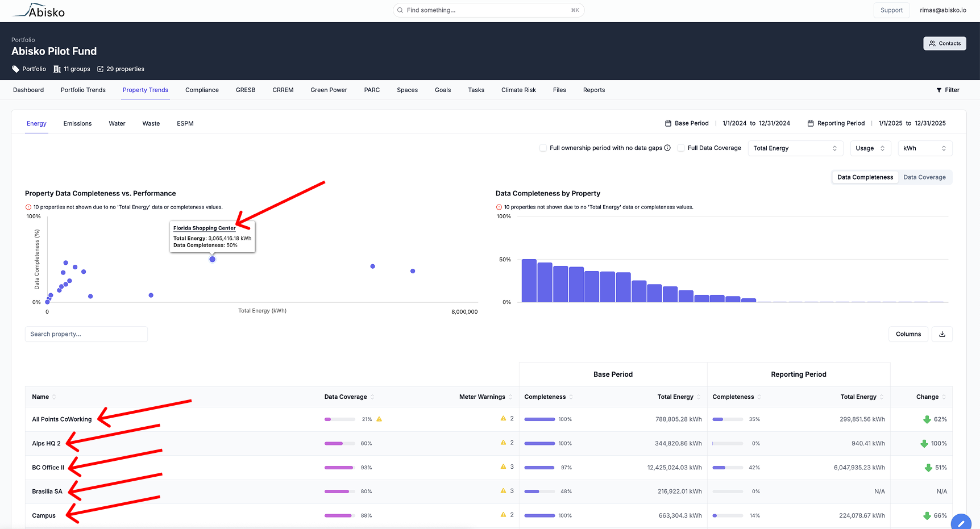Click the blue pencil edit floating icon
This screenshot has width=980, height=529.
point(961,523)
